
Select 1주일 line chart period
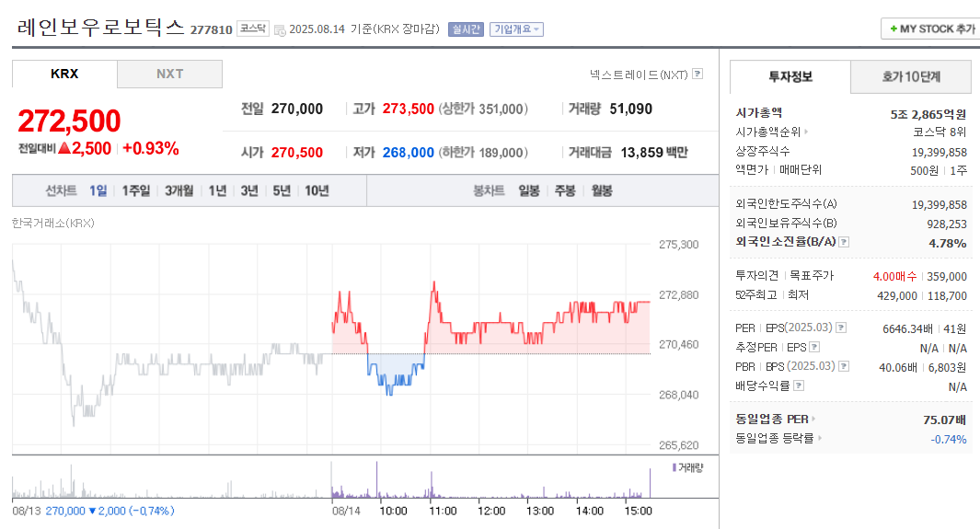pos(135,190)
